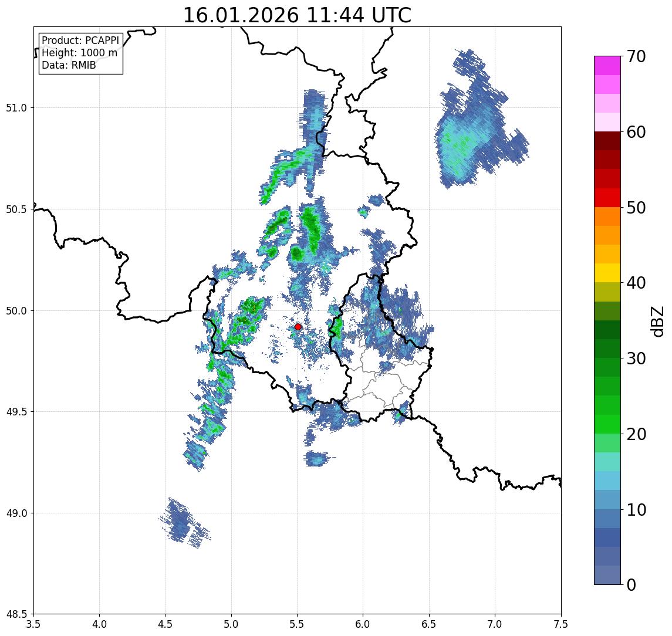672x636 pixels.
Task: Click the yellow colorbar segment at 40
Action: 607,273
